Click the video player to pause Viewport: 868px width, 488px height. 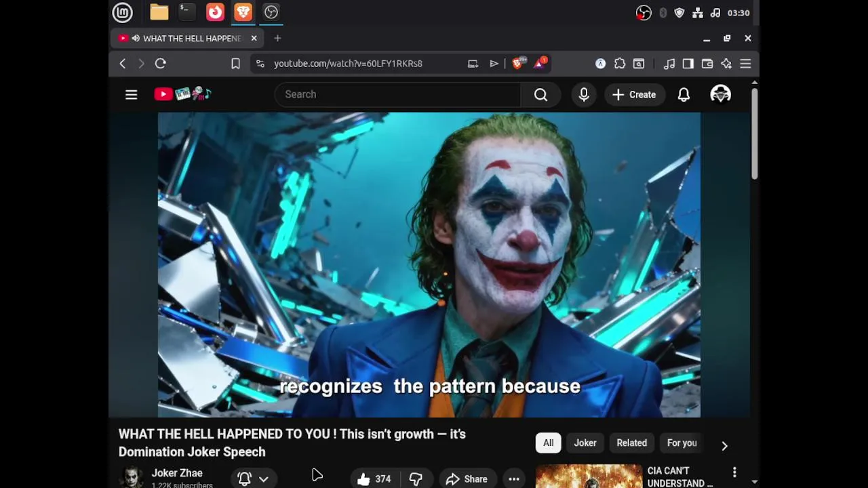click(x=429, y=265)
